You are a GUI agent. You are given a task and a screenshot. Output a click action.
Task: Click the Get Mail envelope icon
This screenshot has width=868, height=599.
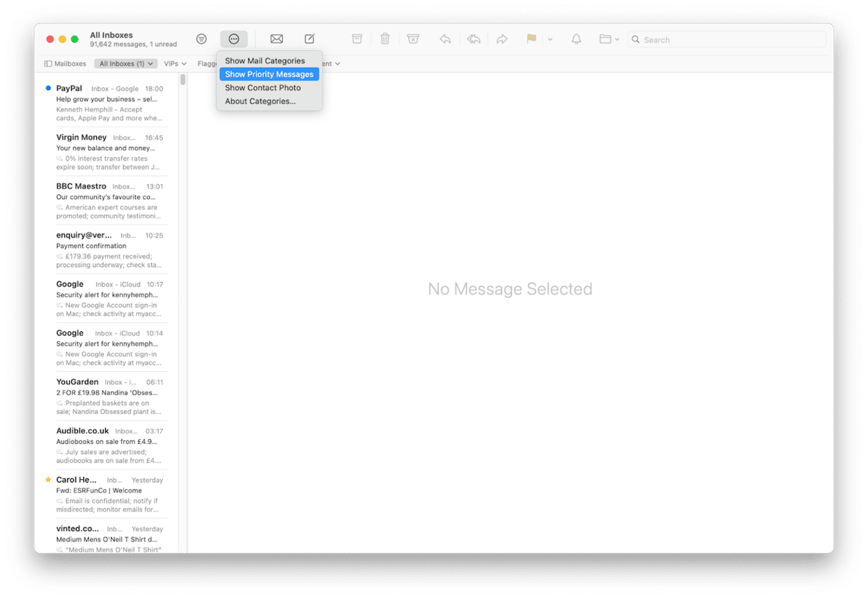pyautogui.click(x=276, y=39)
